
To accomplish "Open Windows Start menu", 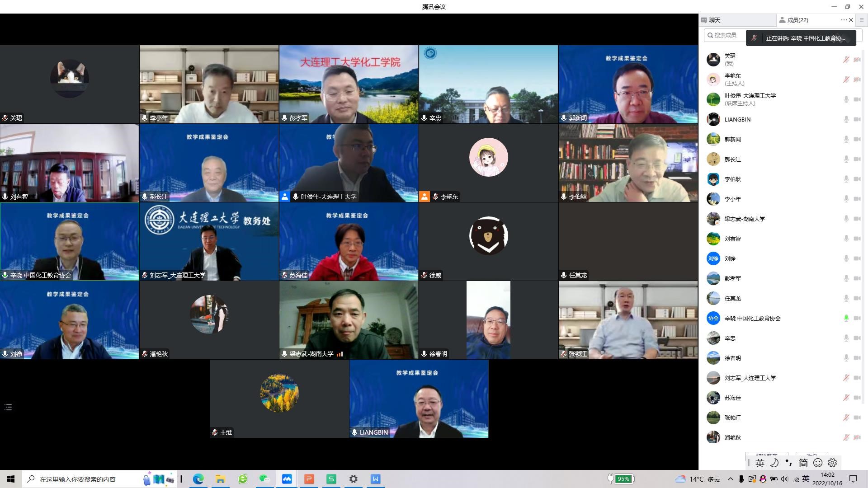I will click(x=11, y=479).
